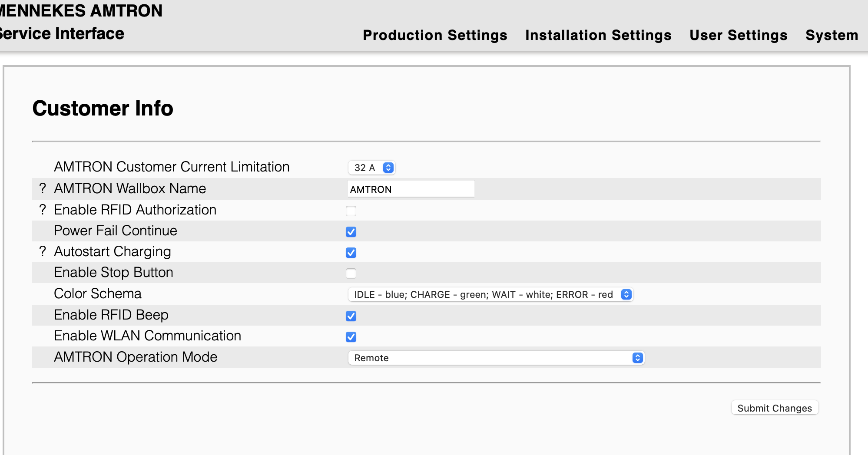Viewport: 868px width, 455px height.
Task: Open the Production Settings menu
Action: [x=435, y=35]
